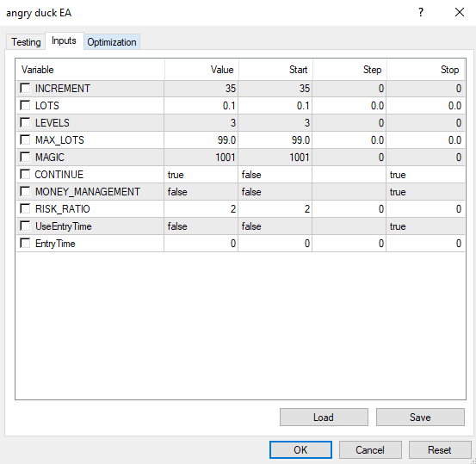476x464 pixels.
Task: Select the INCREMENT Start cell
Action: click(x=275, y=89)
